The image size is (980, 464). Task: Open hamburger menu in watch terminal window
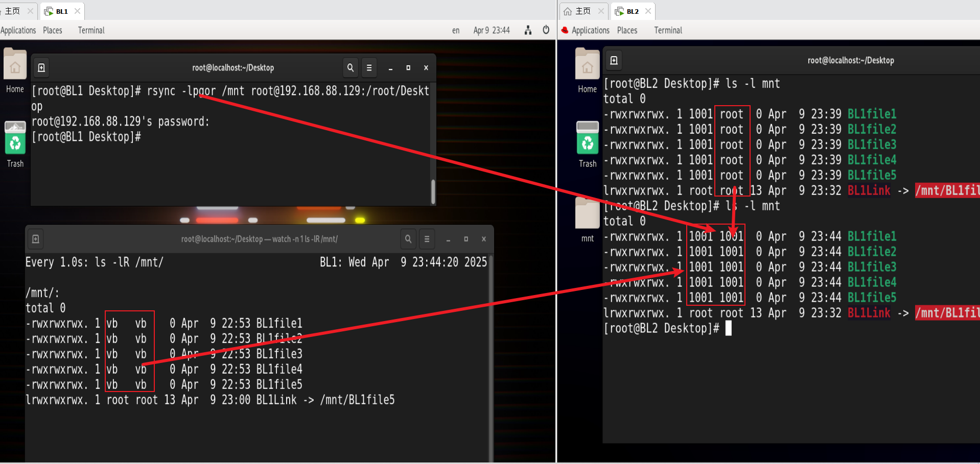tap(427, 239)
